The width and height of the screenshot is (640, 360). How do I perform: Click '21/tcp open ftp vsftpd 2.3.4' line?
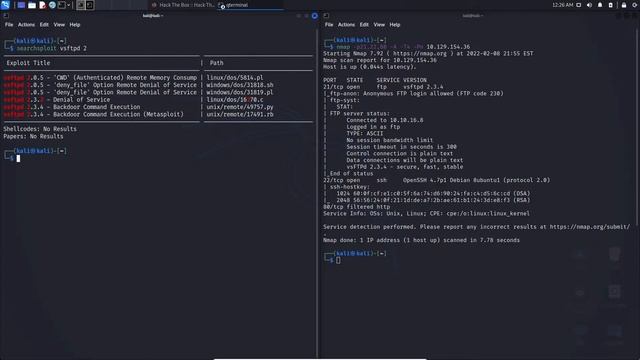tap(383, 87)
